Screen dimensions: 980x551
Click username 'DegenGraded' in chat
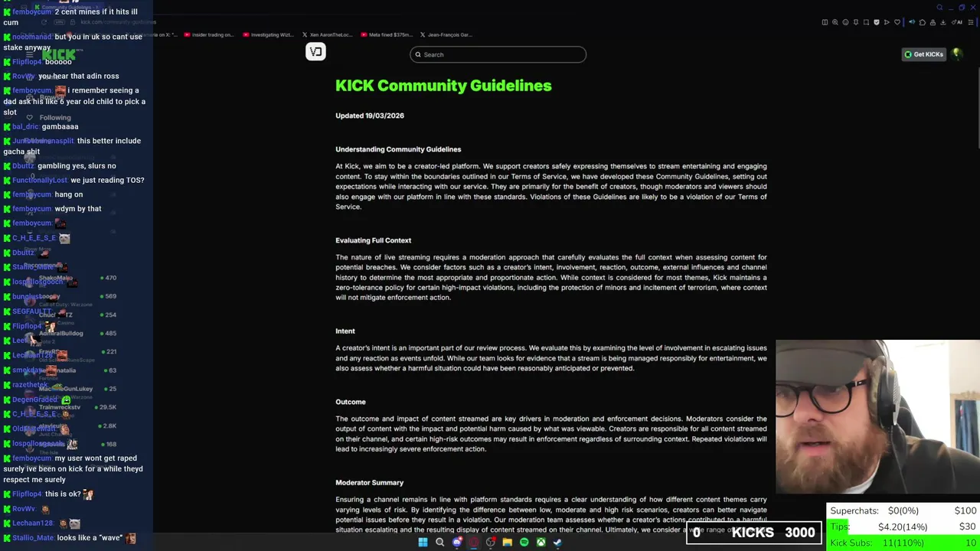pos(34,399)
